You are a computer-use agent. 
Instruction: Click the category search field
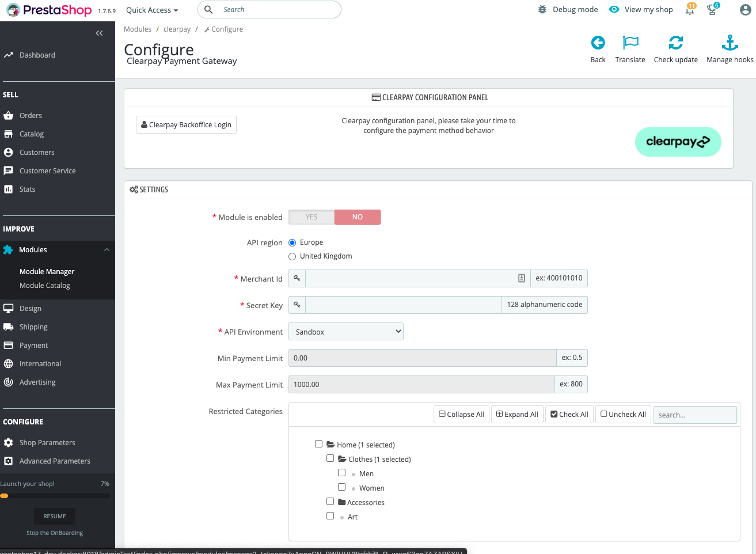(x=695, y=415)
